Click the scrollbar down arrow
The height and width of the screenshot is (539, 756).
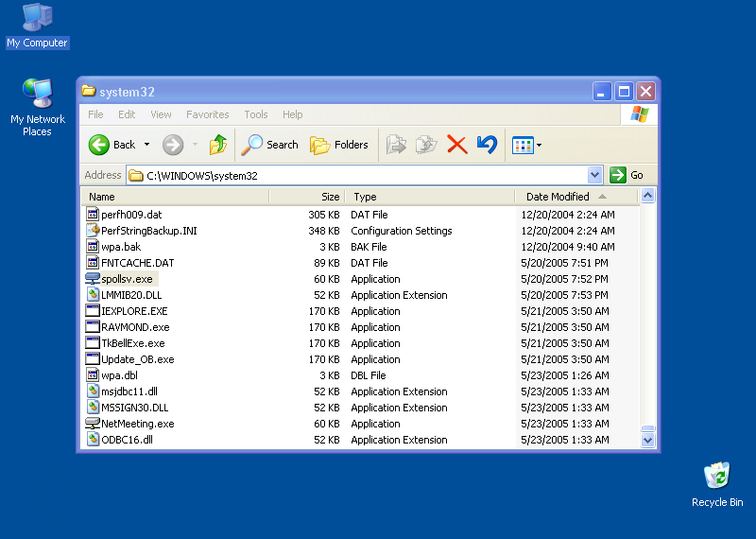click(647, 440)
